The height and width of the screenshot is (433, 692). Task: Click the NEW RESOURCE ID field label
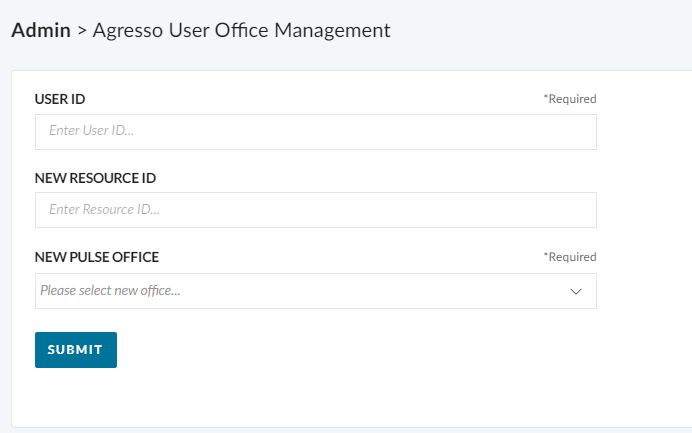[x=95, y=178]
